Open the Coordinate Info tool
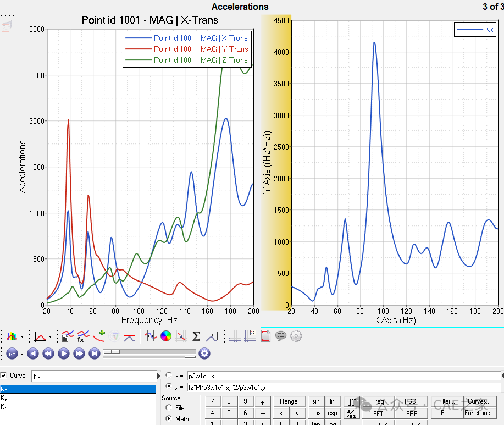Image resolution: width=504 pixels, height=425 pixels. click(x=150, y=336)
